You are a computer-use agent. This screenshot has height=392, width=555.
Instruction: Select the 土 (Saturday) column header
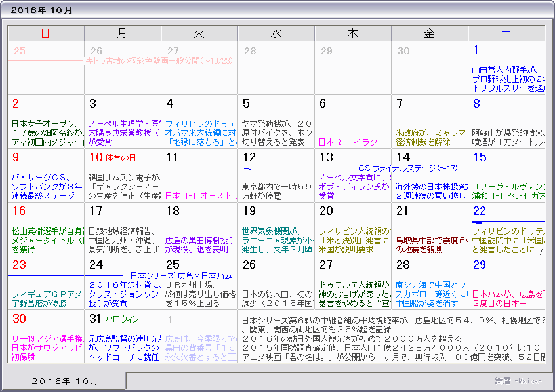(506, 32)
